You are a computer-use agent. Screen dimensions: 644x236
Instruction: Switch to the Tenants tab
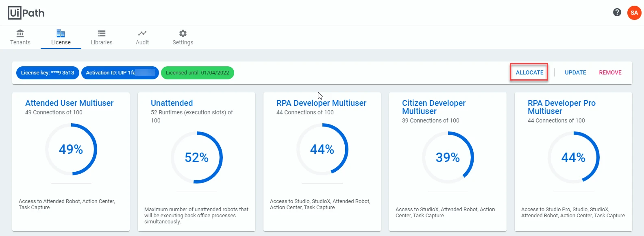(x=20, y=37)
